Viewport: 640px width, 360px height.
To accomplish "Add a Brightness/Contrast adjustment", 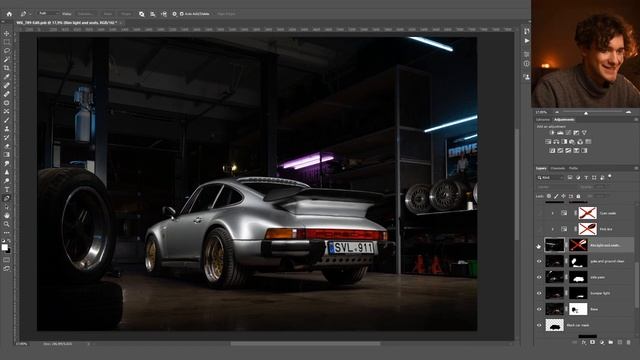I will click(552, 133).
